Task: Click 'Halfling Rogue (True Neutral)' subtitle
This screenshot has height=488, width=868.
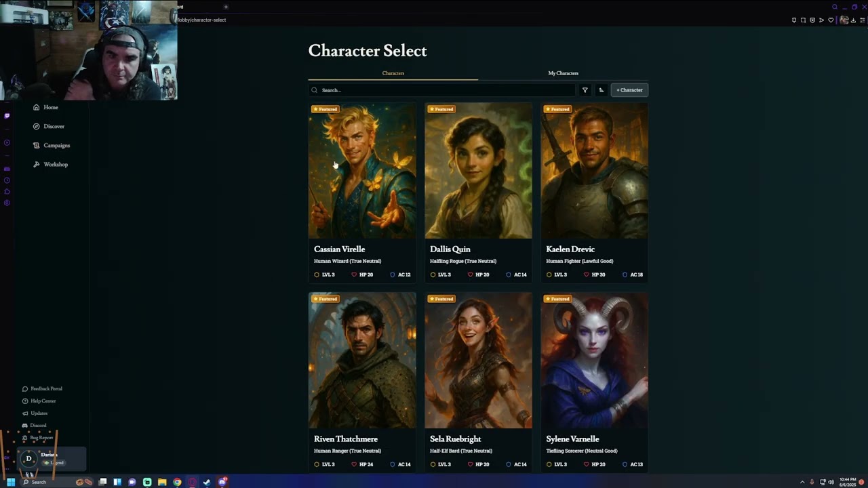Action: pos(463,261)
